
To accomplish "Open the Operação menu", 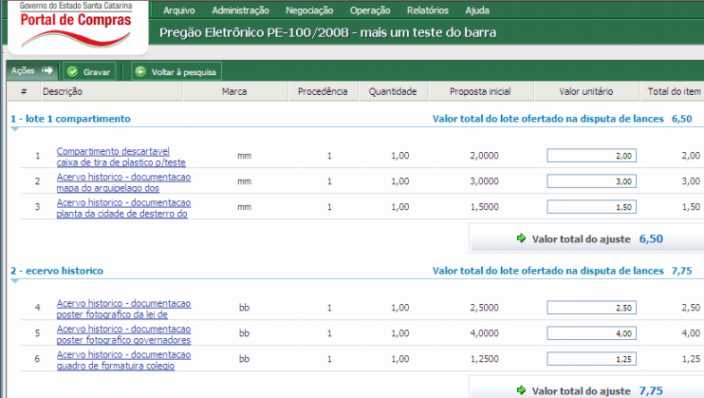I will [x=370, y=10].
